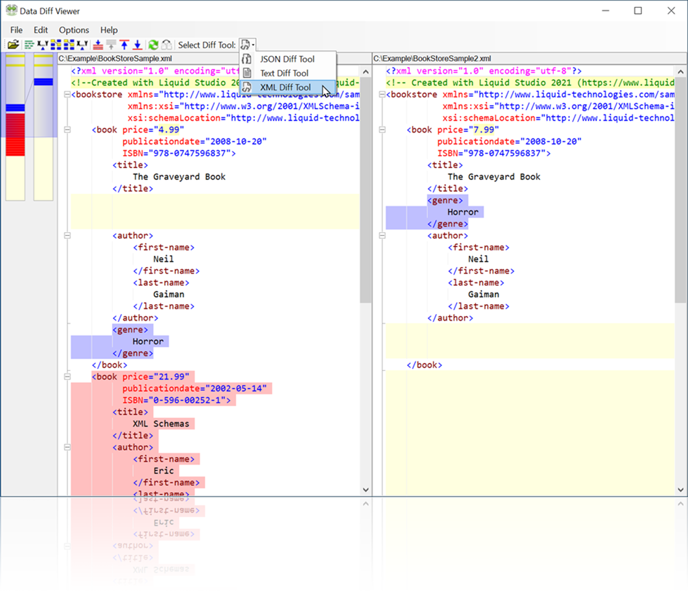Screen dimensions: 688x616
Task: Click the open folder icon in toolbar
Action: pyautogui.click(x=13, y=45)
